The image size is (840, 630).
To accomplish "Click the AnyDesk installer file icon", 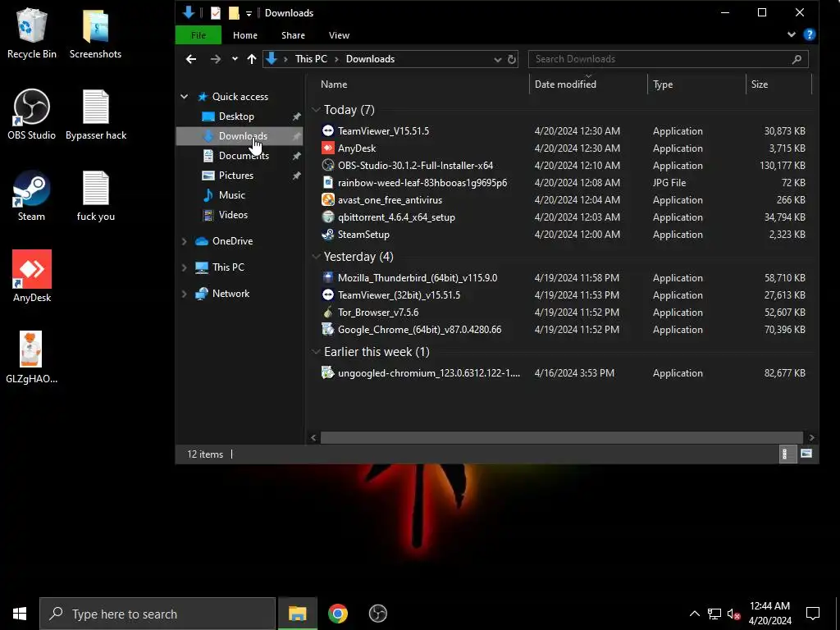I will coord(328,148).
